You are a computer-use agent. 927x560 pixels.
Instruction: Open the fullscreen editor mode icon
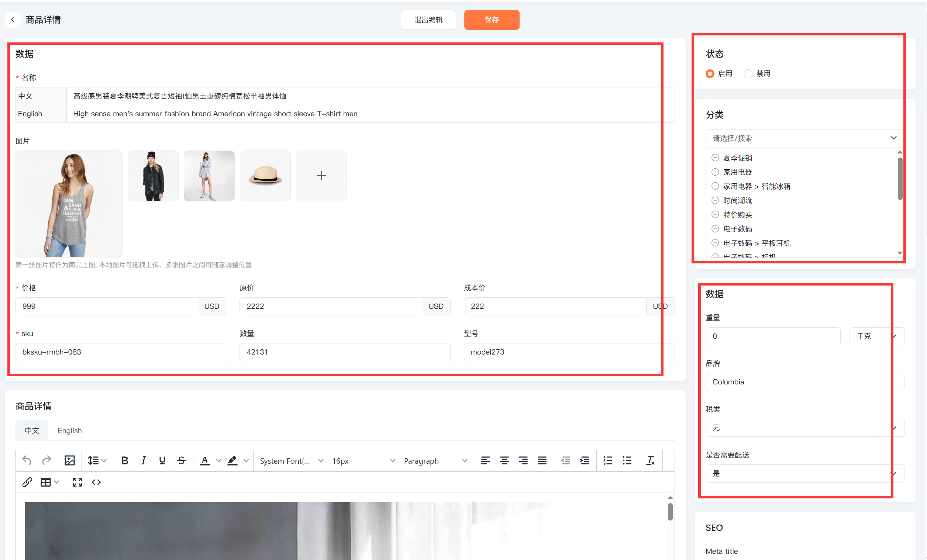[x=77, y=482]
